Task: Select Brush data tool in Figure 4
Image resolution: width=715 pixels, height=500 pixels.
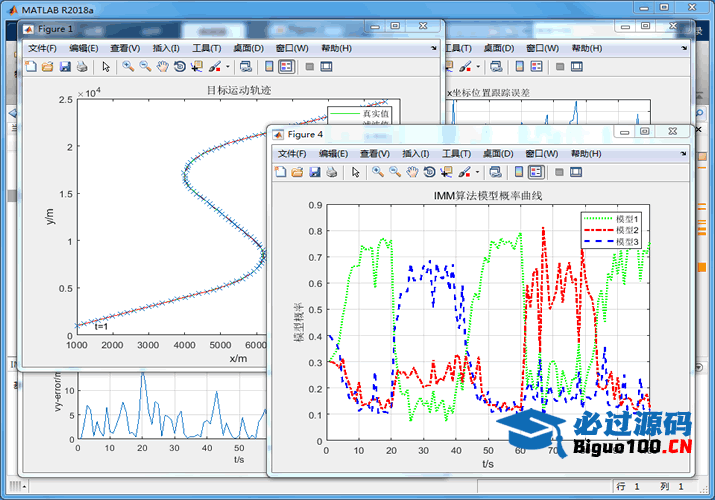Action: (464, 172)
